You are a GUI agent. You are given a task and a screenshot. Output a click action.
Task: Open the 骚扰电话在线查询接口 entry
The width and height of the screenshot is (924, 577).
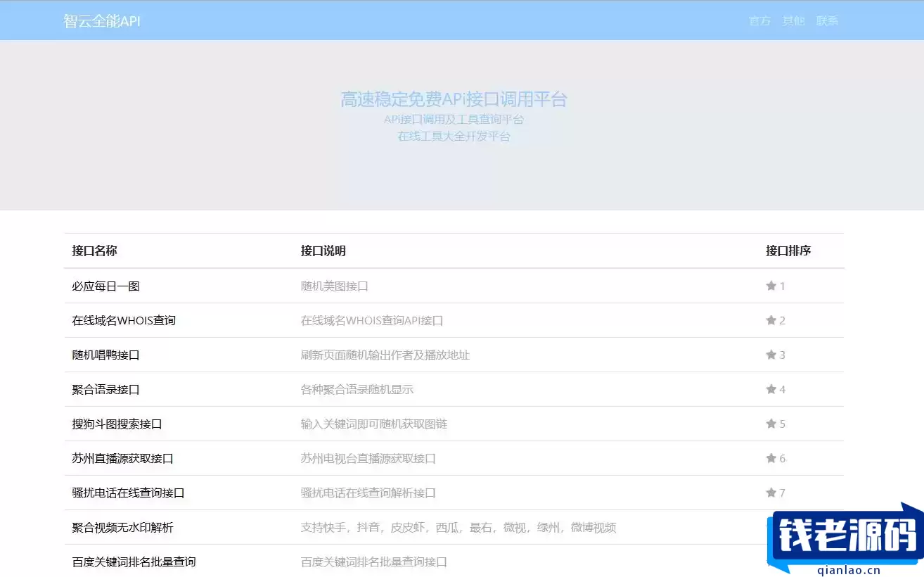tap(128, 493)
